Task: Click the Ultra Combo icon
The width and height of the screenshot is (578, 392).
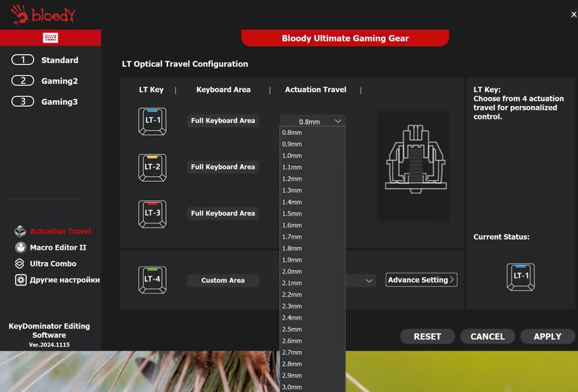Action: pos(20,264)
